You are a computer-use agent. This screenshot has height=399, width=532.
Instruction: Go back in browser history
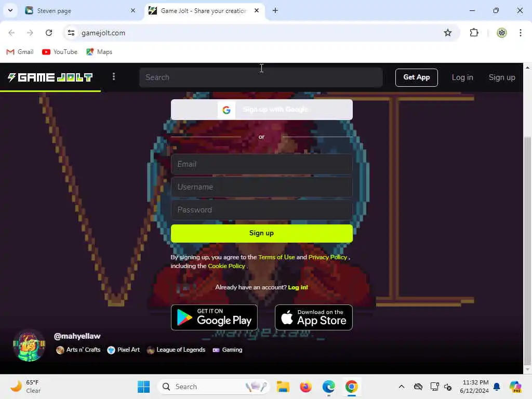tap(11, 33)
